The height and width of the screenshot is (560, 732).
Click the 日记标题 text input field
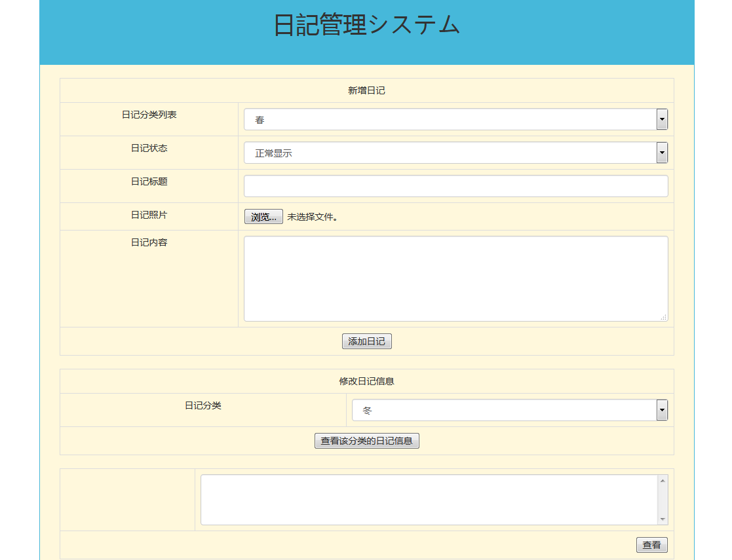455,186
